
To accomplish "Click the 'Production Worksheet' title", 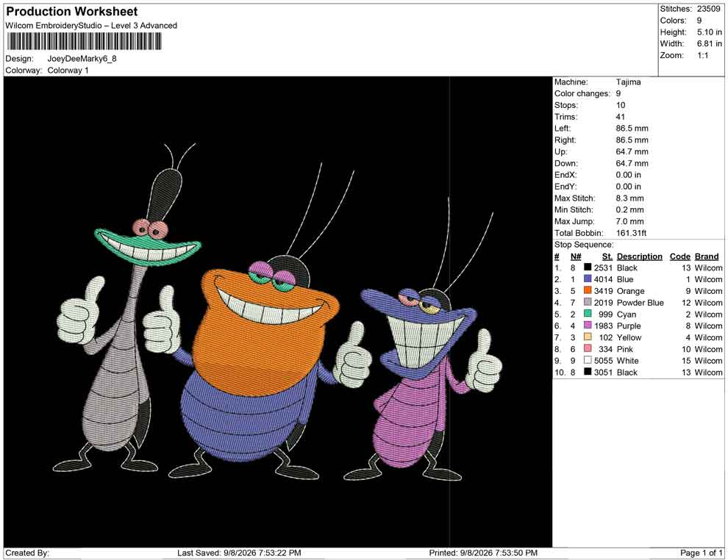I will 72,12.
